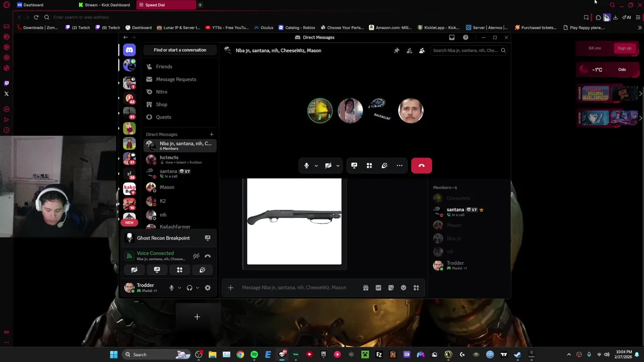Open Quests in Discord sidebar
The height and width of the screenshot is (362, 644).
point(180,117)
